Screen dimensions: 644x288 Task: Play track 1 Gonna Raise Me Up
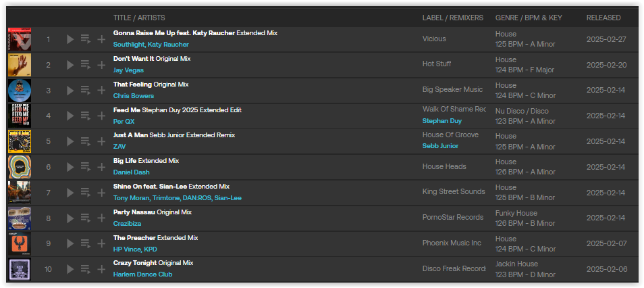[x=70, y=39]
